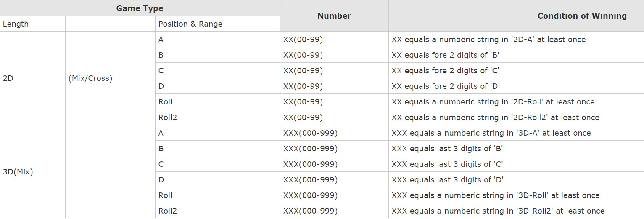Click "XX equals fore 2 digits of 'B'"

(x=445, y=55)
